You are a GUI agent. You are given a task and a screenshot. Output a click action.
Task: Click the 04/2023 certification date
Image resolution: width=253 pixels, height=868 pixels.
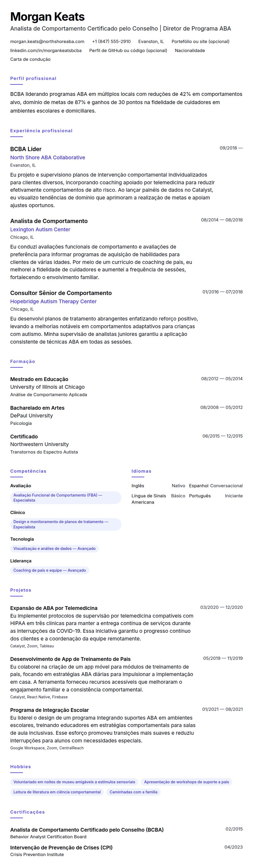coord(233,847)
